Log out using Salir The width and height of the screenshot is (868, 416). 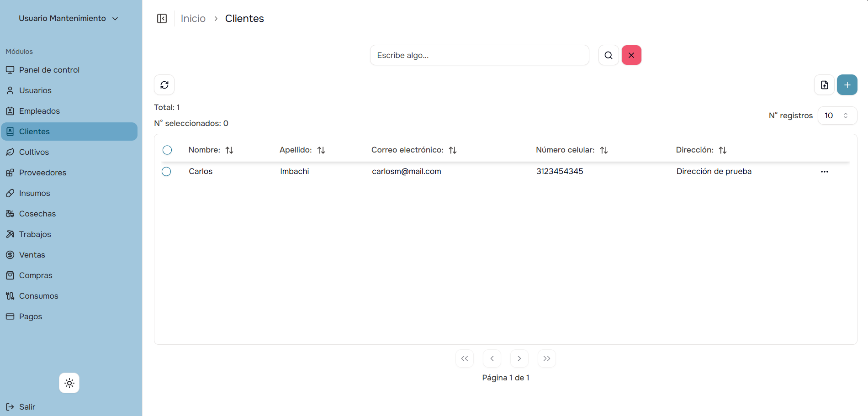click(x=26, y=407)
